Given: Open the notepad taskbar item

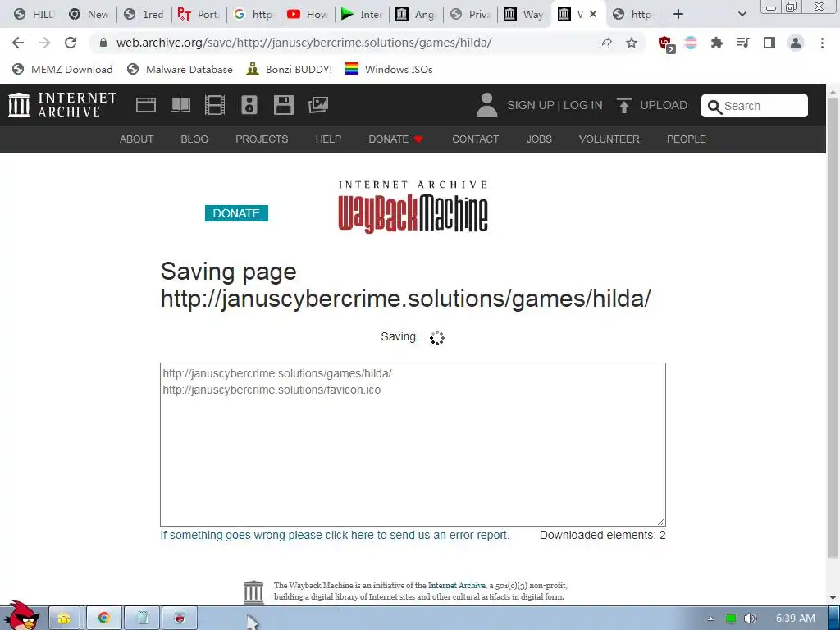Looking at the screenshot, I should (x=143, y=619).
